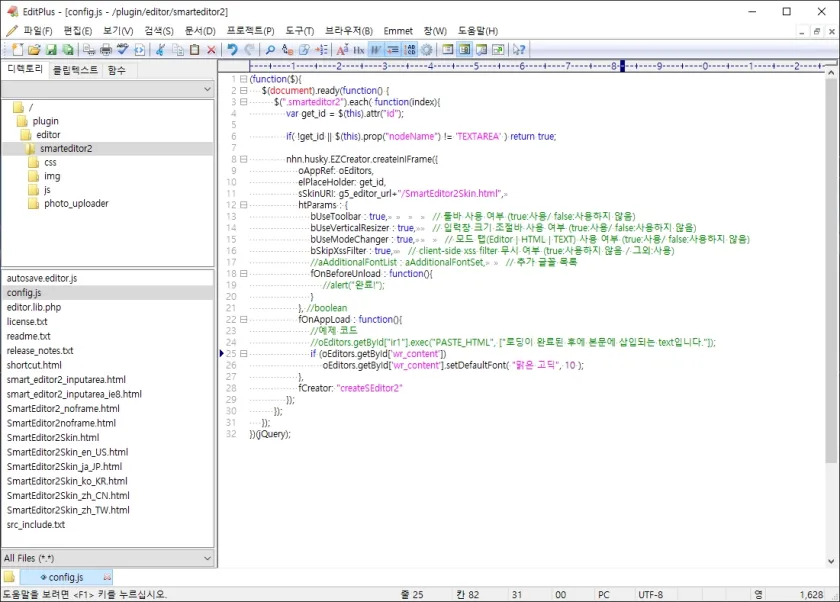
Task: Collapse the code fold at line 1
Action: pos(244,79)
